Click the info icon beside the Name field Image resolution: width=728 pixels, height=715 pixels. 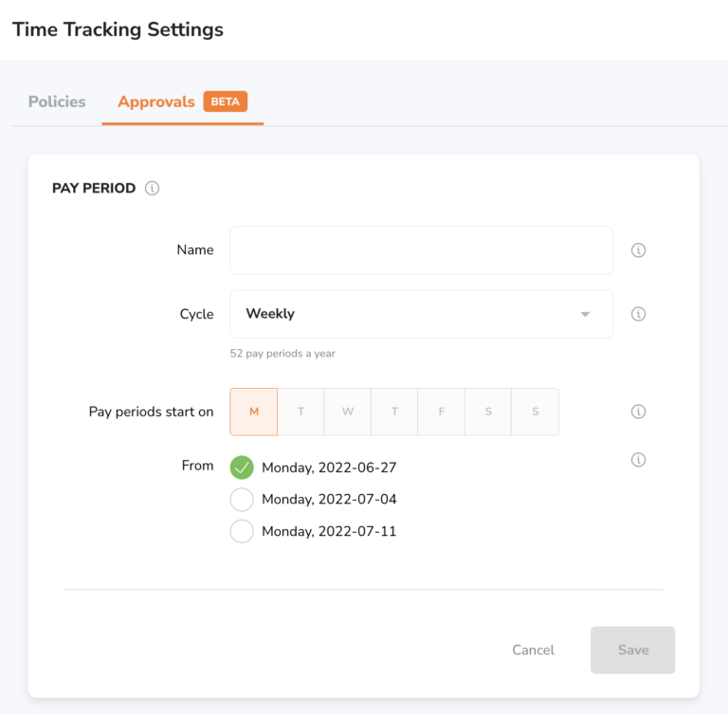[x=638, y=250]
